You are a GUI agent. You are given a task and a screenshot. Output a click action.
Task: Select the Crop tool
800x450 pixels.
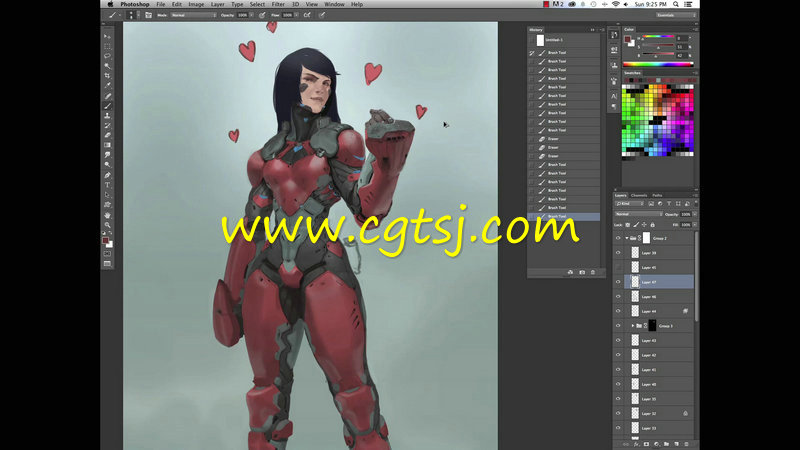(x=107, y=76)
